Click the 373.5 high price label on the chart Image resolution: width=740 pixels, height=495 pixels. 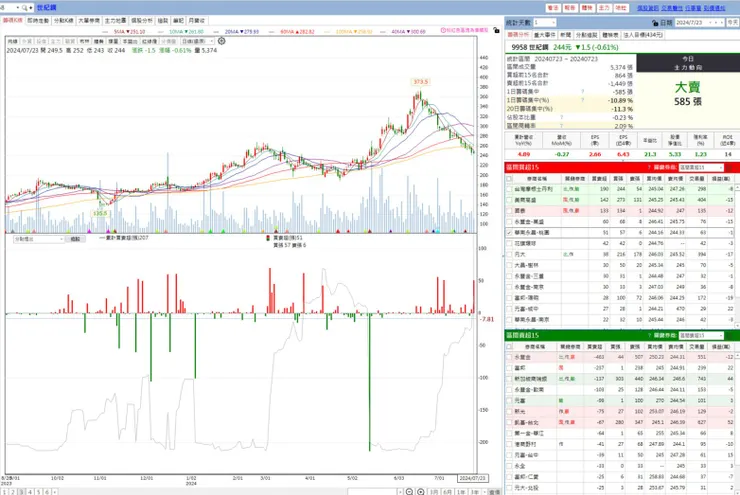click(x=420, y=82)
